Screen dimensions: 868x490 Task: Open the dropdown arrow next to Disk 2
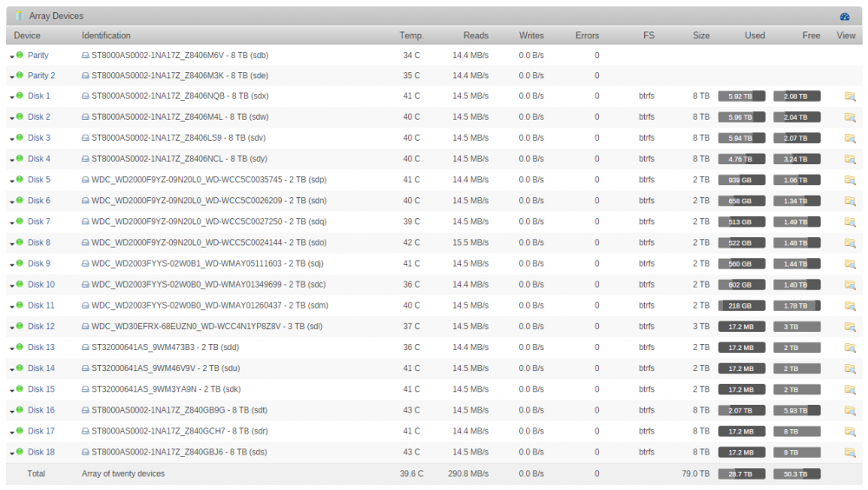coord(11,119)
